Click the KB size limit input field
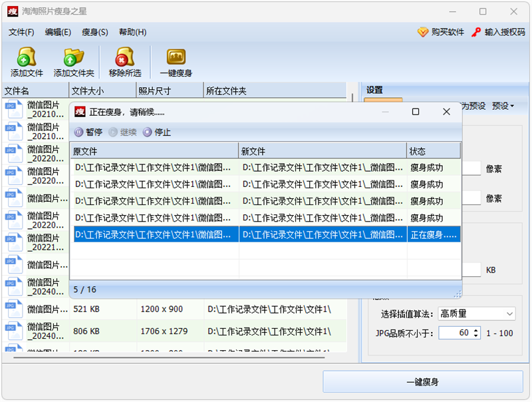Screen dimensions: 532x402 point(471,270)
